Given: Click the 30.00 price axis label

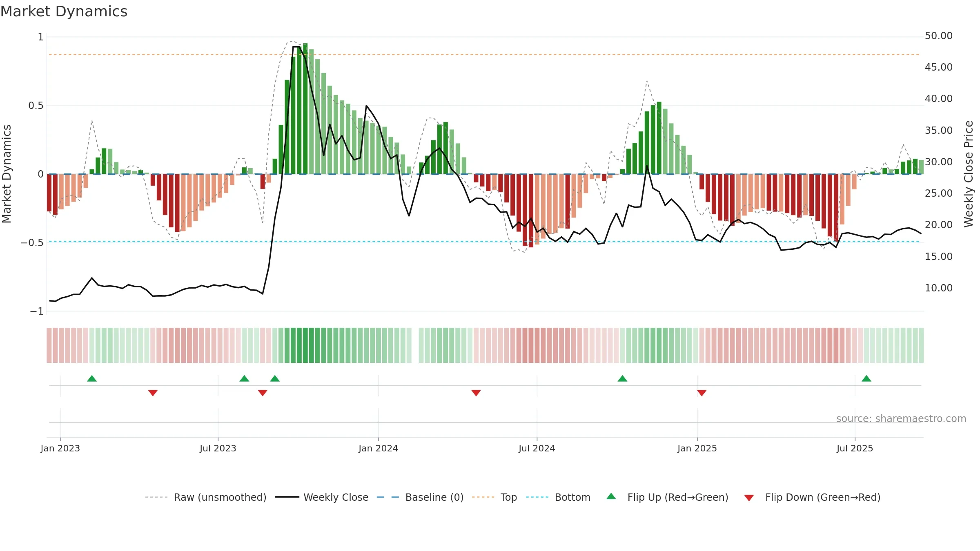Looking at the screenshot, I should pos(939,162).
